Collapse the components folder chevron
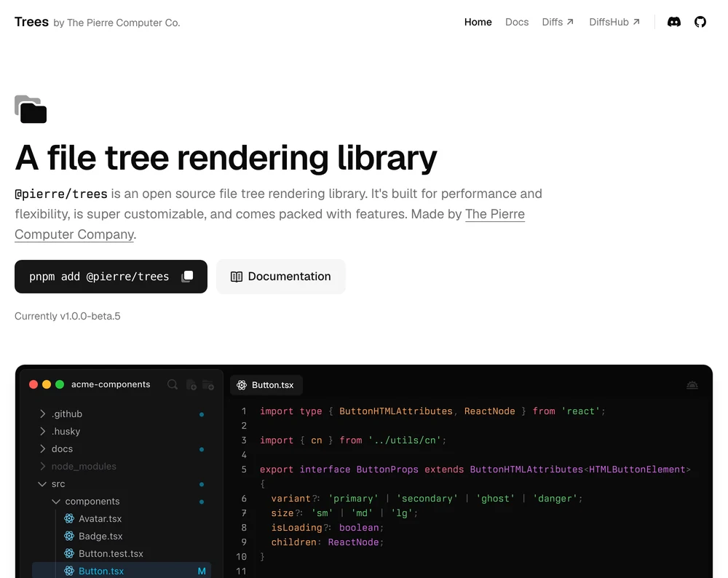 pyautogui.click(x=56, y=502)
